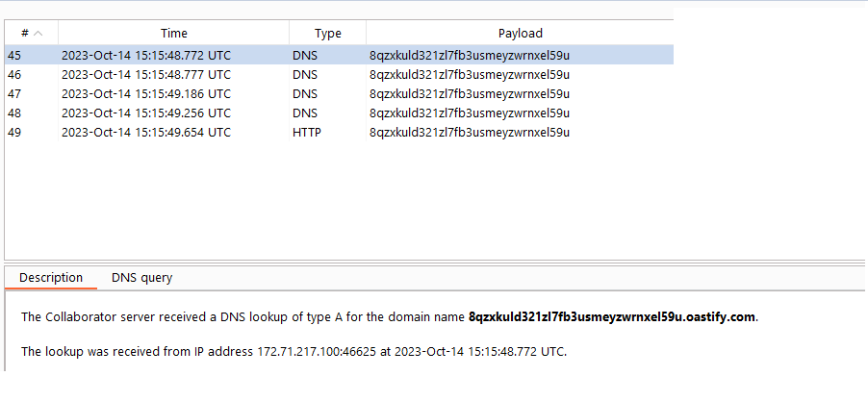868x401 pixels.
Task: Switch to the DNS query tab
Action: pyautogui.click(x=141, y=278)
